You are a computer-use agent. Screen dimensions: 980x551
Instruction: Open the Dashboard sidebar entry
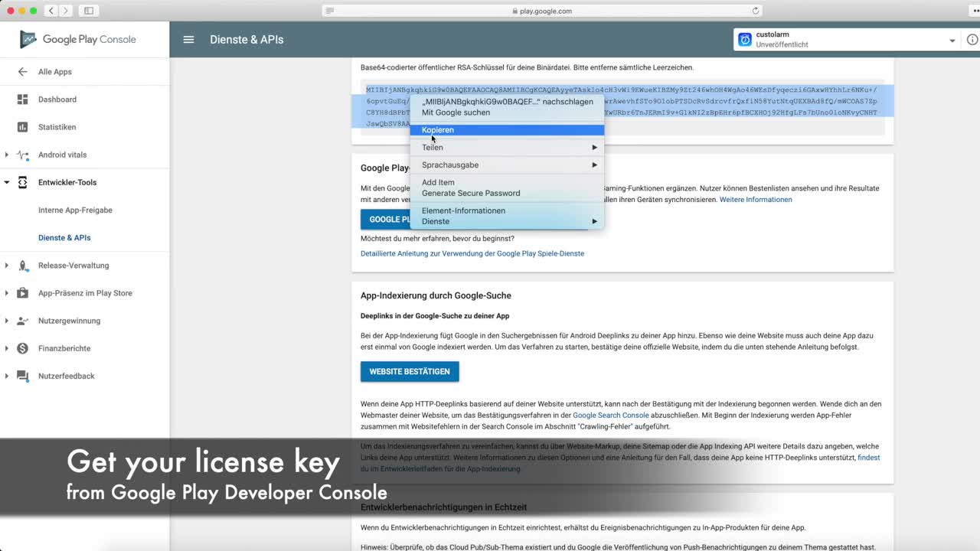click(57, 99)
